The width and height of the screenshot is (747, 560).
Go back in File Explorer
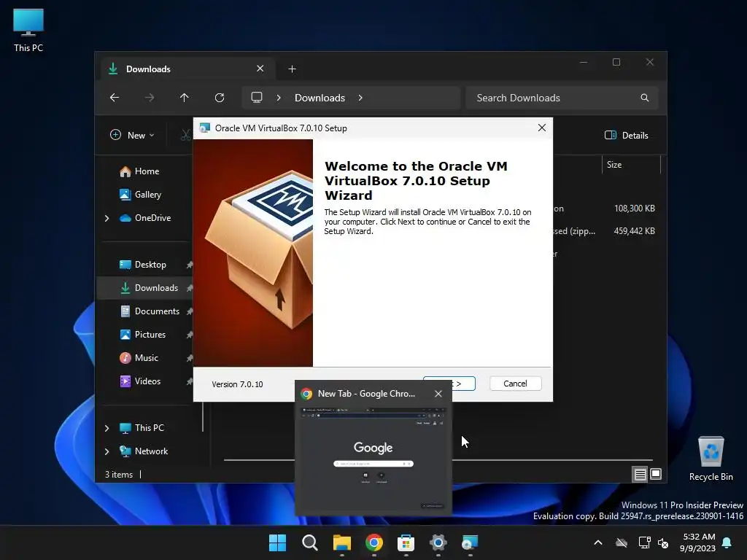pos(115,98)
